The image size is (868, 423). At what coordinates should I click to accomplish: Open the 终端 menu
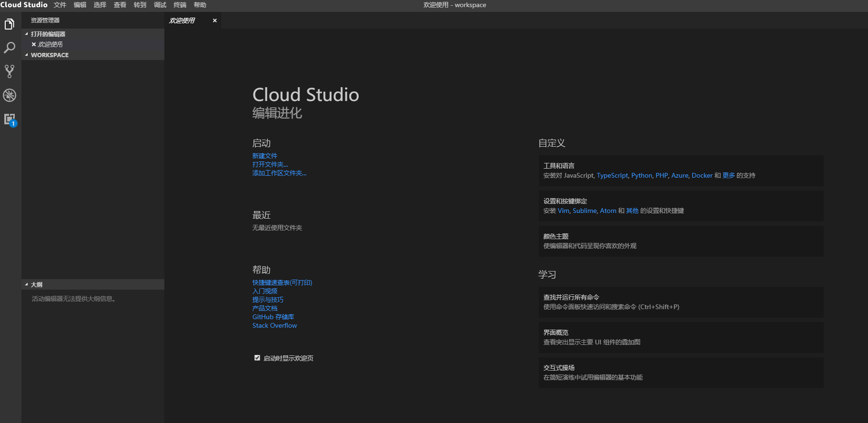(x=180, y=5)
